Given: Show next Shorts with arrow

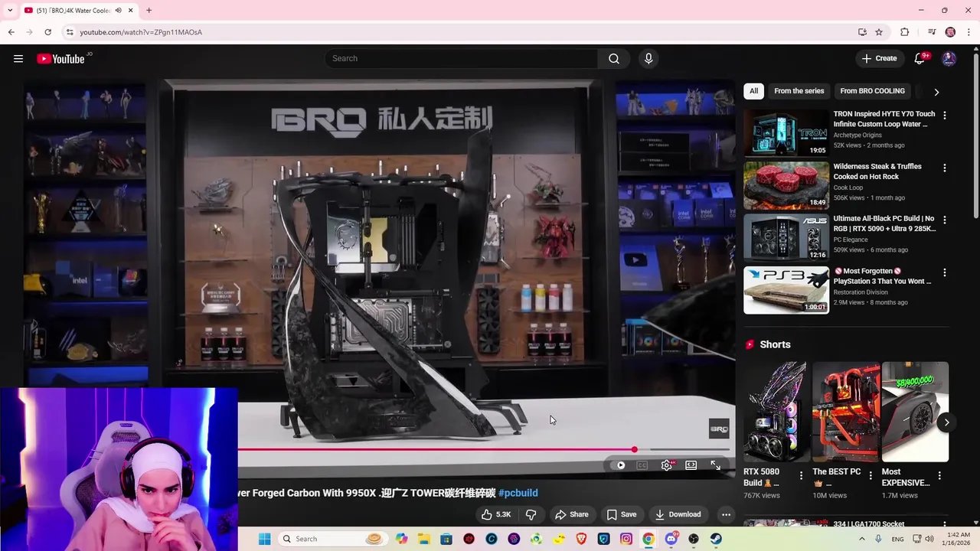Looking at the screenshot, I should click(x=946, y=422).
